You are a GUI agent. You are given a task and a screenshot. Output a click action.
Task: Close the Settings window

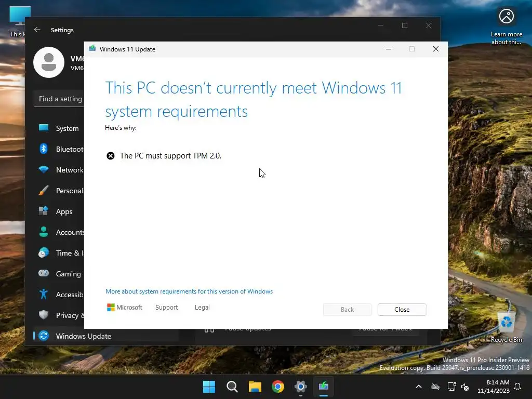429,25
